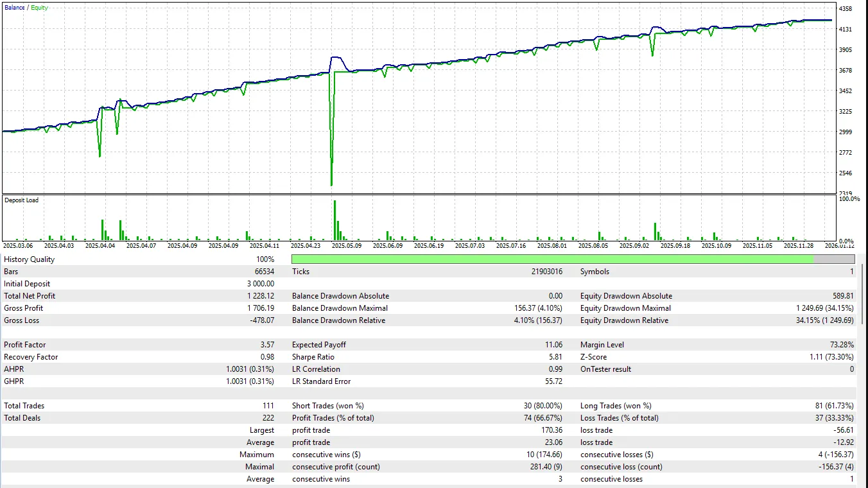Click the 2025.11.28 date on the time axis
This screenshot has height=488, width=868.
[797, 245]
